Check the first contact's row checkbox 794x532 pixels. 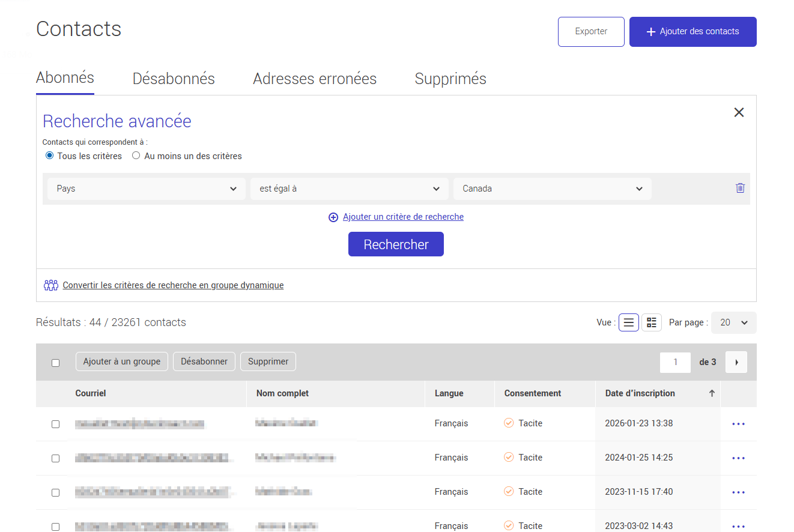(56, 423)
